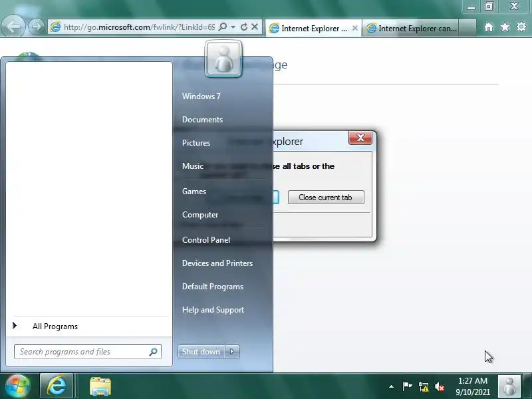Minimize the Internet Explorer window

471,7
